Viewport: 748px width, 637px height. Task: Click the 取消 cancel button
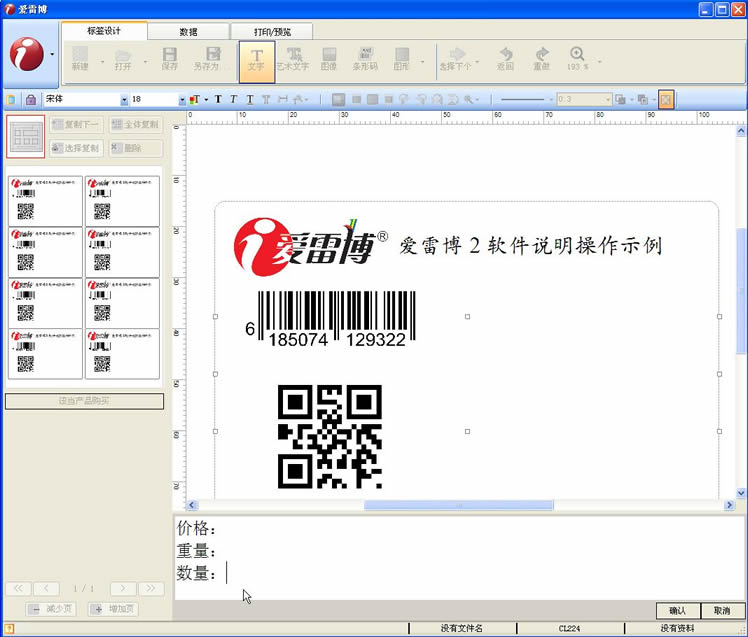pyautogui.click(x=722, y=610)
